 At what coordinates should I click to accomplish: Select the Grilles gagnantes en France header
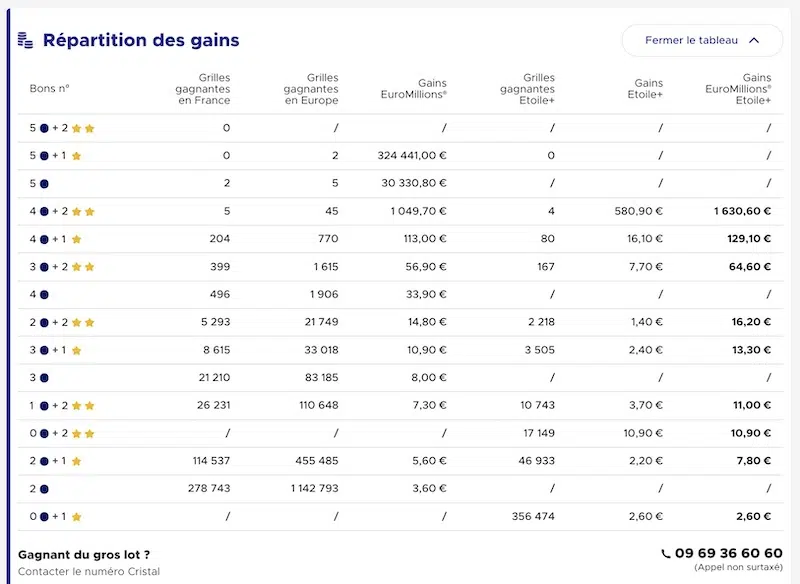point(203,89)
